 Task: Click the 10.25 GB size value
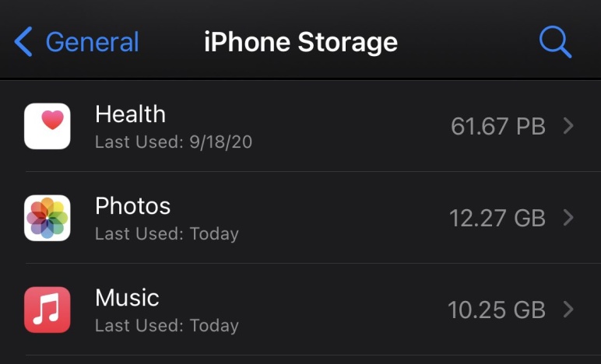497,310
